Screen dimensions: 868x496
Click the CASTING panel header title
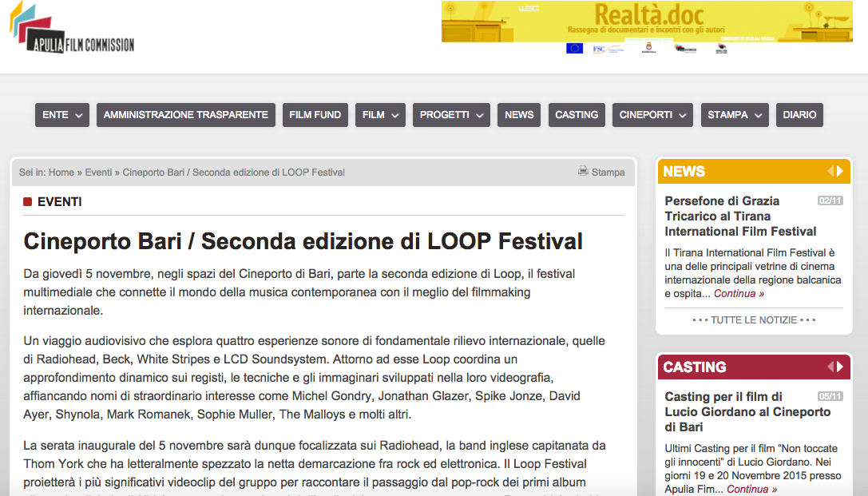[x=694, y=367]
